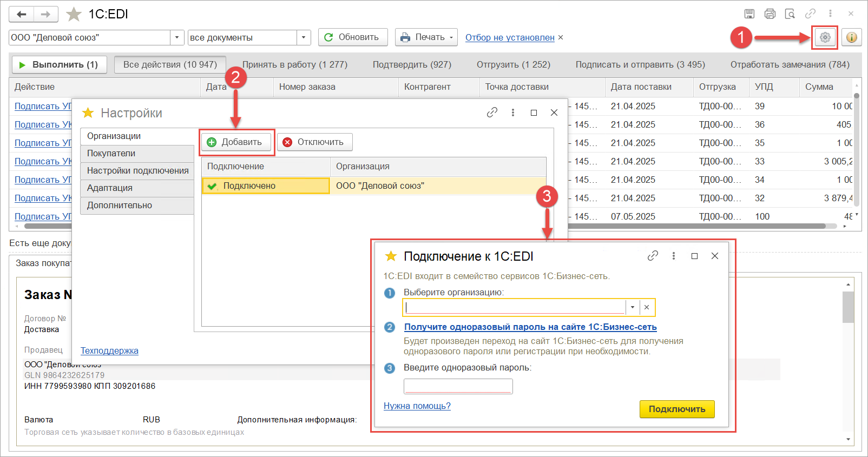
Task: Click the yellow info icon
Action: (851, 37)
